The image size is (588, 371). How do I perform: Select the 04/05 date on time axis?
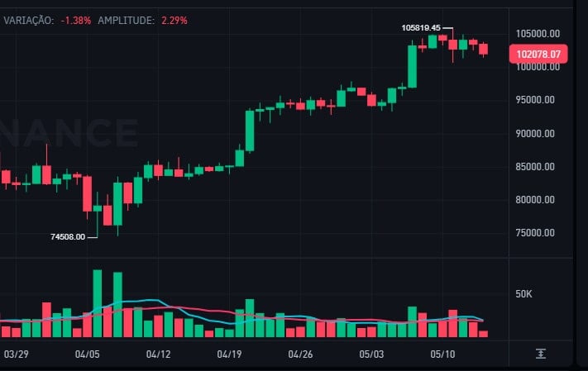click(x=87, y=354)
